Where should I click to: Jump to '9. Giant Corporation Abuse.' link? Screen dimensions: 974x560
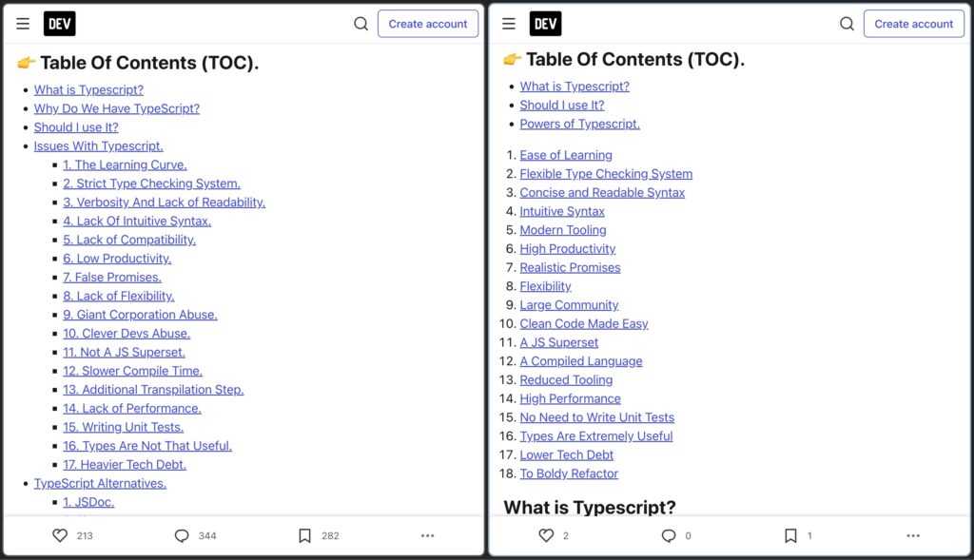coord(140,315)
